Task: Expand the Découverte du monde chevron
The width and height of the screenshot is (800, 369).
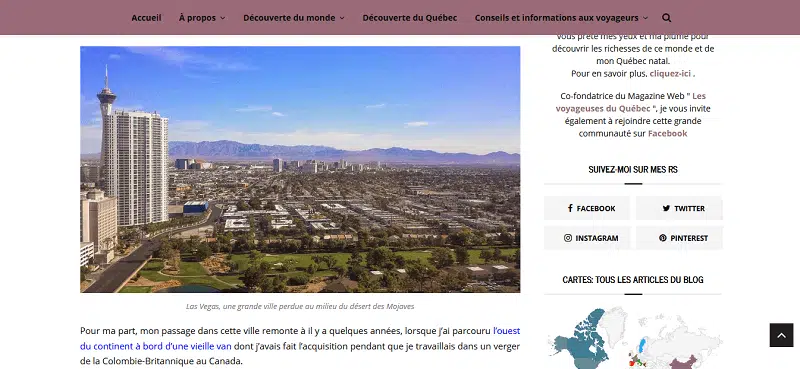Action: tap(342, 18)
